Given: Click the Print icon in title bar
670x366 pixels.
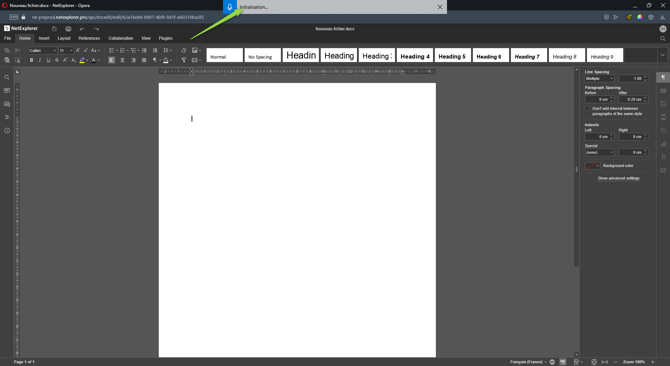Looking at the screenshot, I should click(68, 29).
